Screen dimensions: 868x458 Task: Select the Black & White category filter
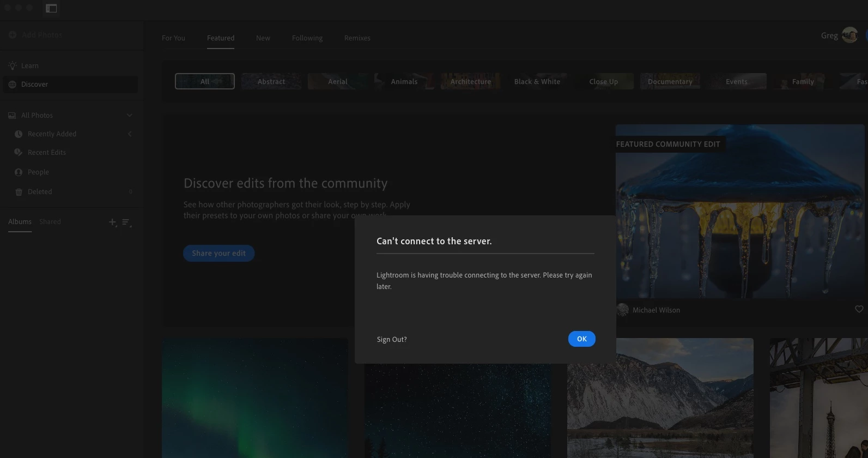(x=537, y=81)
